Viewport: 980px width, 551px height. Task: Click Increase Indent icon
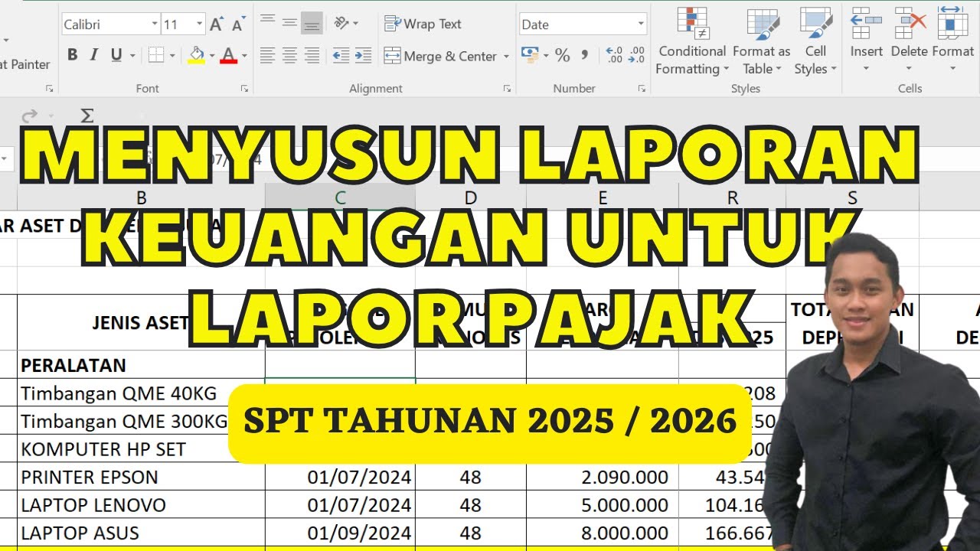tap(363, 55)
